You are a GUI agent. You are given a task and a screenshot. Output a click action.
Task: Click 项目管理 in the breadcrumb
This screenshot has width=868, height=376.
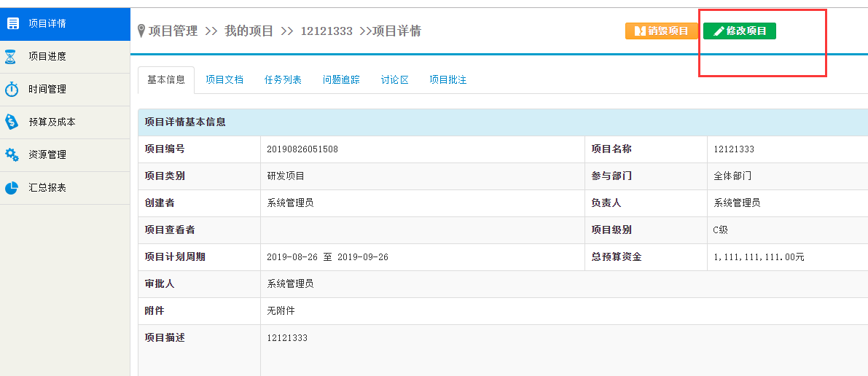point(173,31)
